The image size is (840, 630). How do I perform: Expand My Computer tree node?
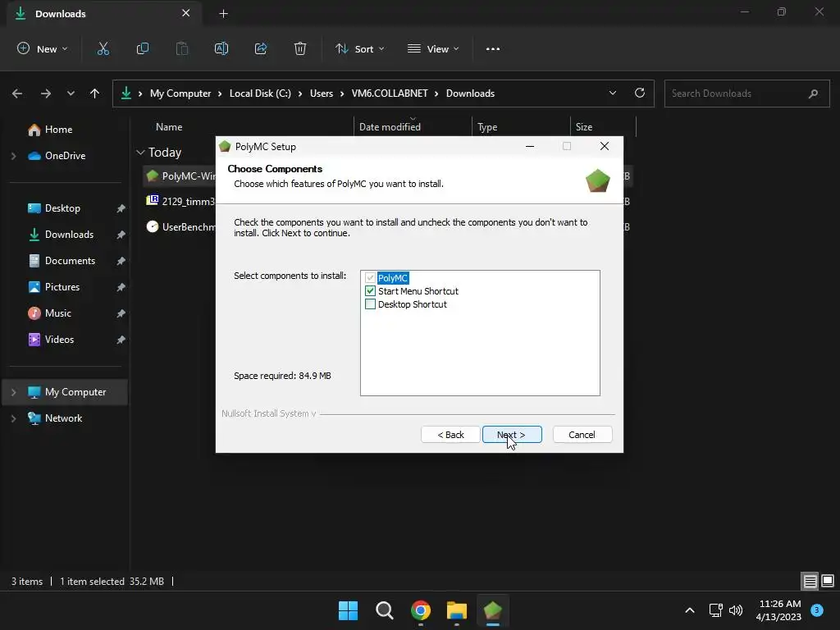[x=13, y=392]
